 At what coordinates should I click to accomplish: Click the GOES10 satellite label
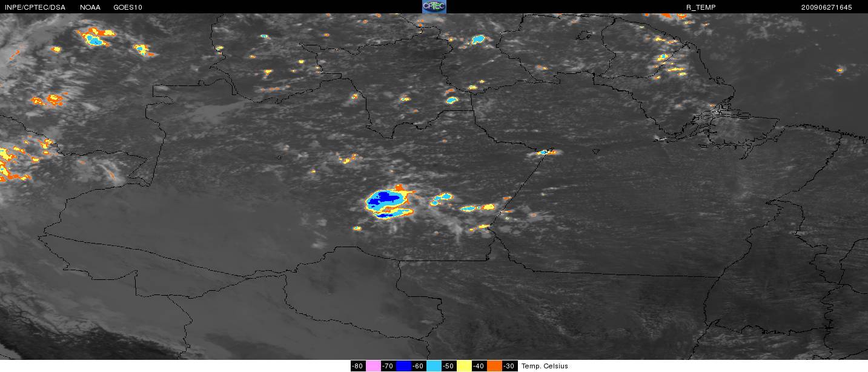[128, 7]
